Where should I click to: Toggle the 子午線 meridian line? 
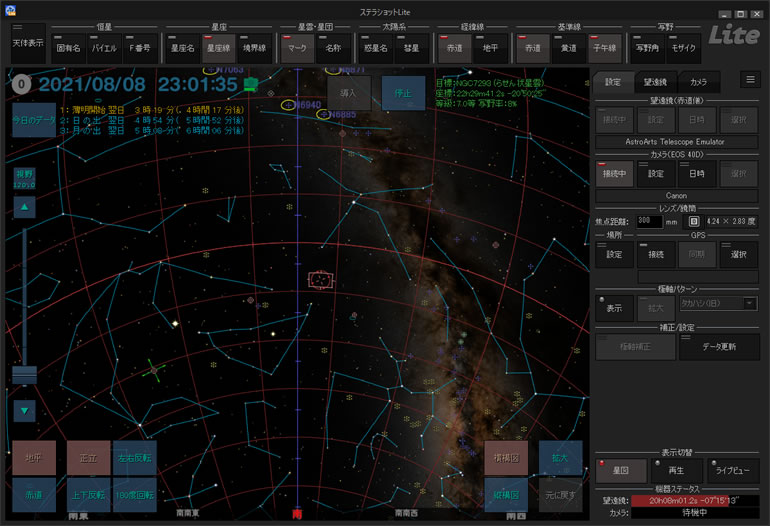pos(604,47)
